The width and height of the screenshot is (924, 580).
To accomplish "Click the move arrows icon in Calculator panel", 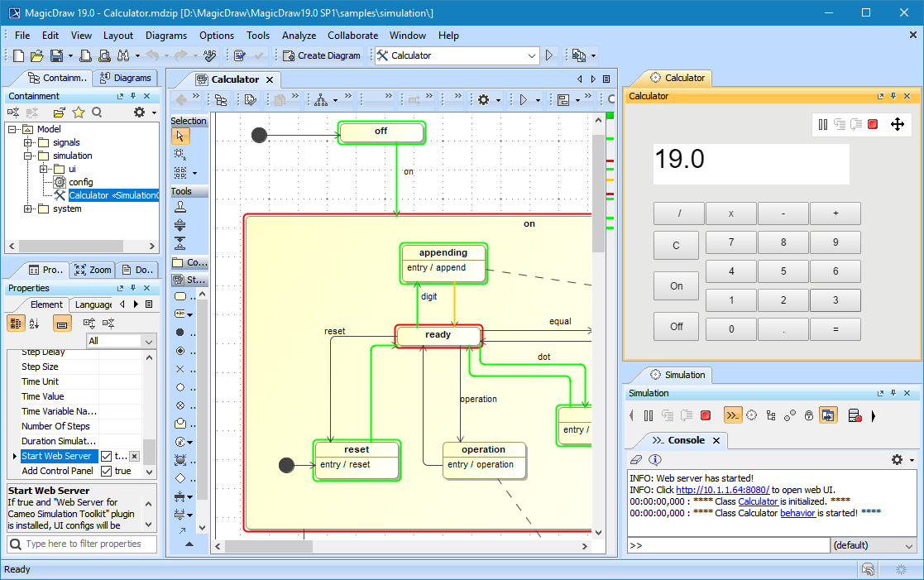I will [897, 124].
